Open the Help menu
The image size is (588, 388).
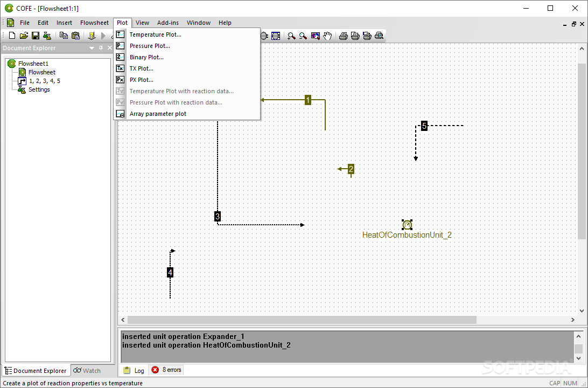tap(225, 23)
